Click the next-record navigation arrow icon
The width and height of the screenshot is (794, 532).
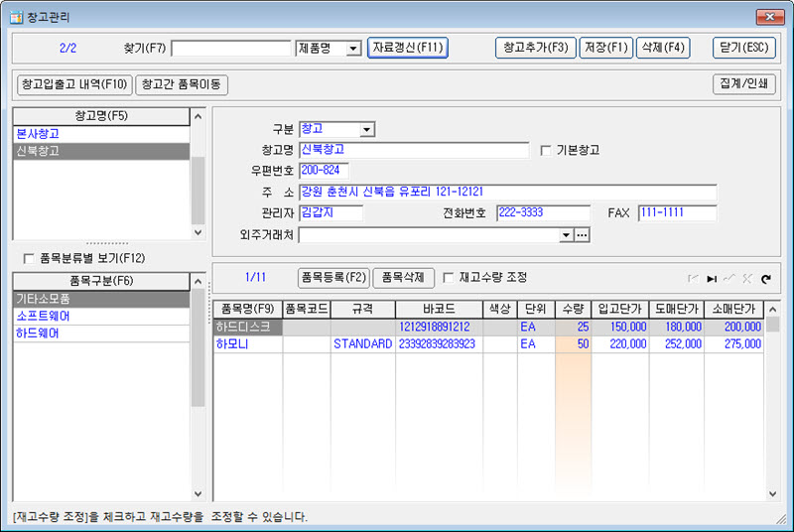tap(712, 278)
